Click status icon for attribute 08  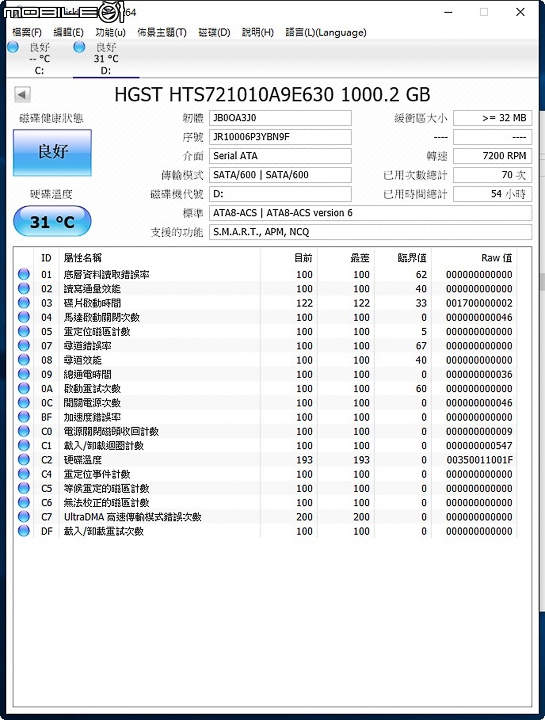click(24, 360)
